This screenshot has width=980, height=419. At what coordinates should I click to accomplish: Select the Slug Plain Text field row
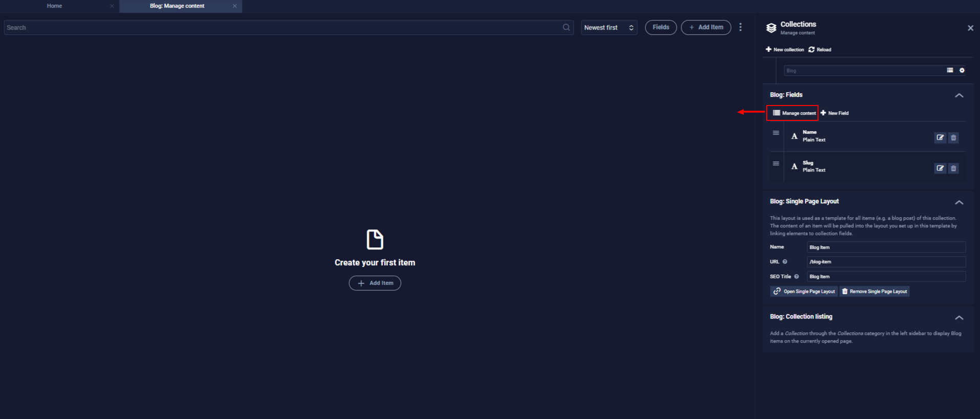pos(868,166)
